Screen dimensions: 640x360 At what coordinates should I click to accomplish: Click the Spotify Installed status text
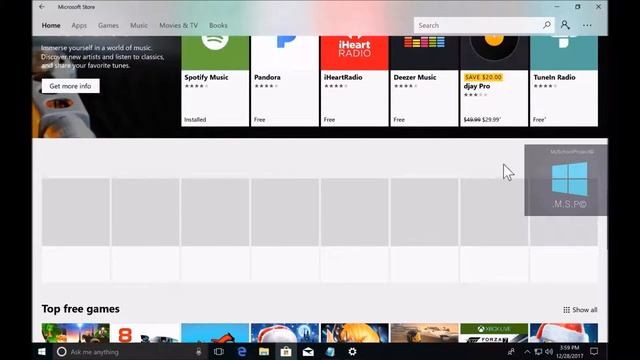click(195, 120)
